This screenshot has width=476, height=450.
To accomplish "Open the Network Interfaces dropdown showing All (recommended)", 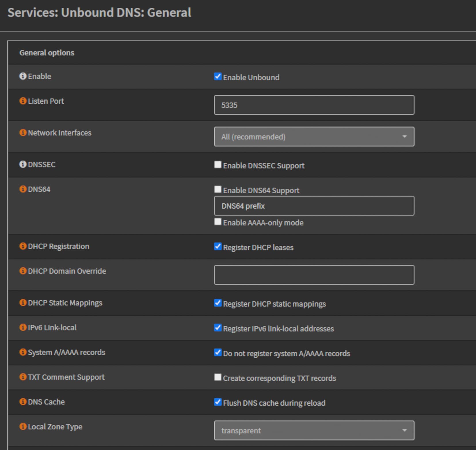I will pos(314,137).
